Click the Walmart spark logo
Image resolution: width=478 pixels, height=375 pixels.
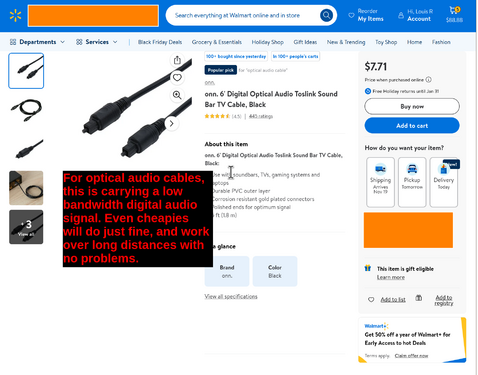pyautogui.click(x=15, y=15)
